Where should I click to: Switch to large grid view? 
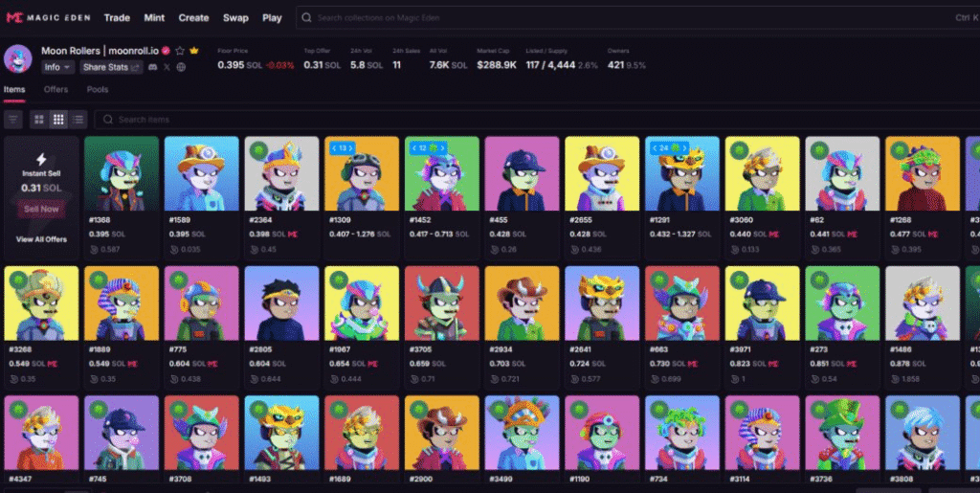tap(39, 120)
